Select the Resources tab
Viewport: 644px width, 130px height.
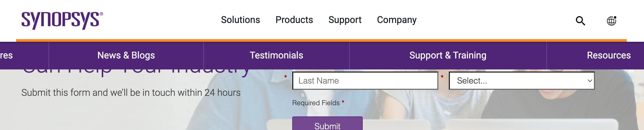[609, 55]
